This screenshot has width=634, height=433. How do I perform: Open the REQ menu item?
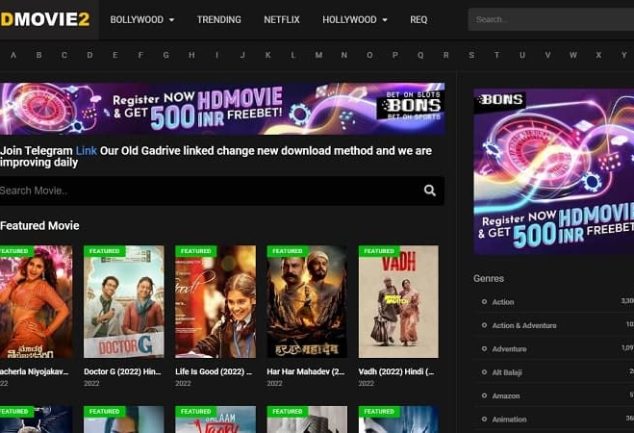point(418,19)
